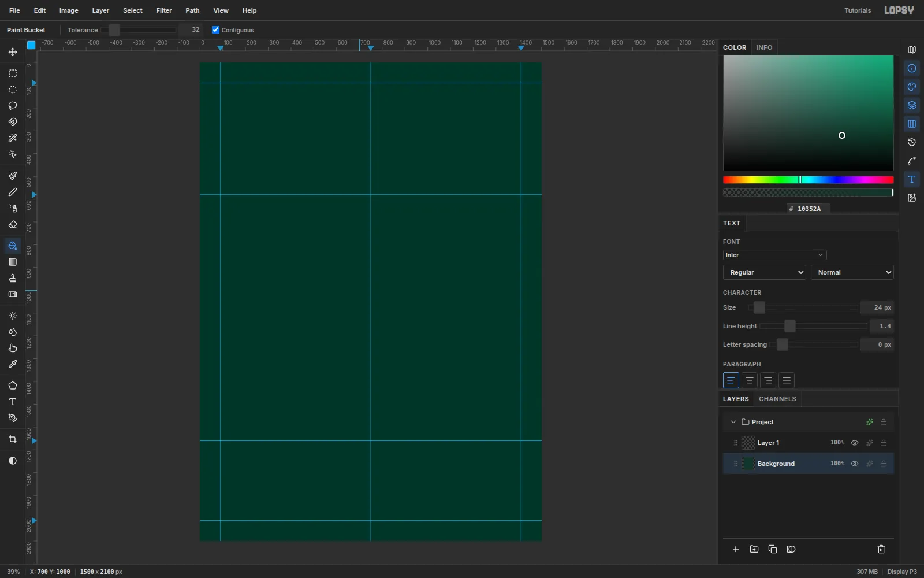Select the Pencil tool
Viewport: 924px width, 578px height.
coord(12,192)
